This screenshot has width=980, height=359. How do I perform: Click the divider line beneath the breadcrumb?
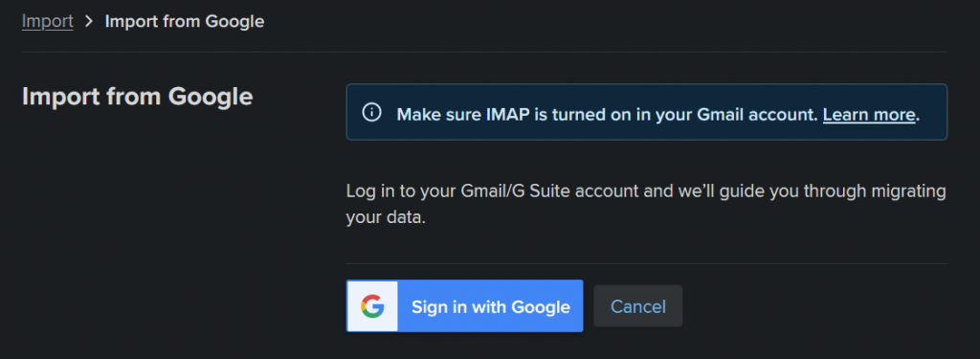(484, 52)
